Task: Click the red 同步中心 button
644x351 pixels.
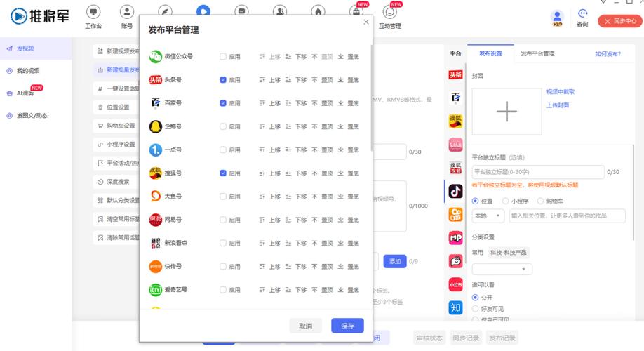Action: click(619, 21)
